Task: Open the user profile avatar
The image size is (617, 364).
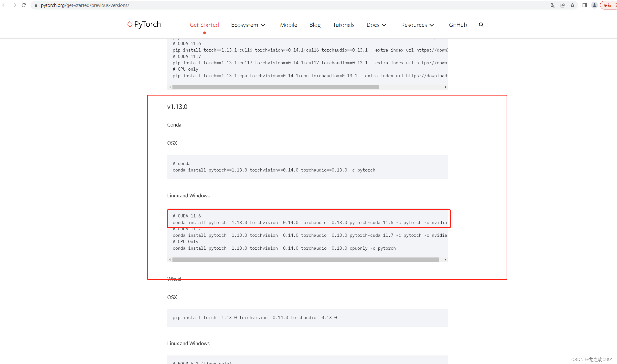Action: coord(595,5)
